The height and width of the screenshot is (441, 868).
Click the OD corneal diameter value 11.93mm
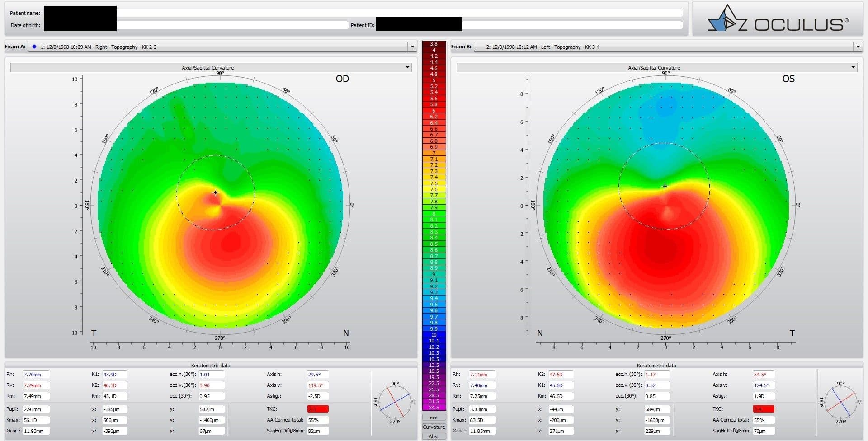[x=36, y=431]
